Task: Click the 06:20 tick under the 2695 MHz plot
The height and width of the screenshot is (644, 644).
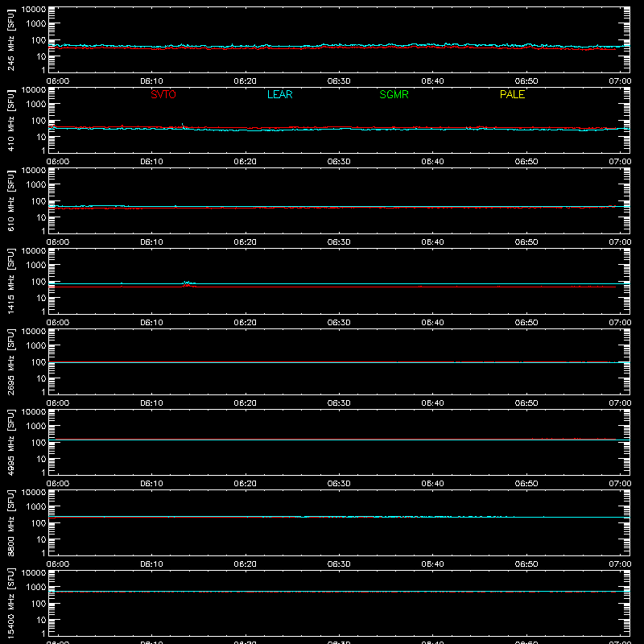Action: [246, 403]
